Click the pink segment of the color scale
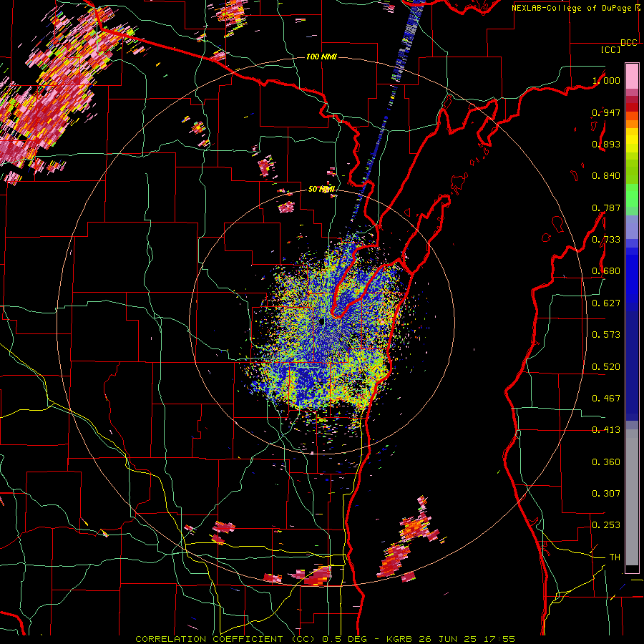Screen dimensions: 644x644 pos(632,76)
